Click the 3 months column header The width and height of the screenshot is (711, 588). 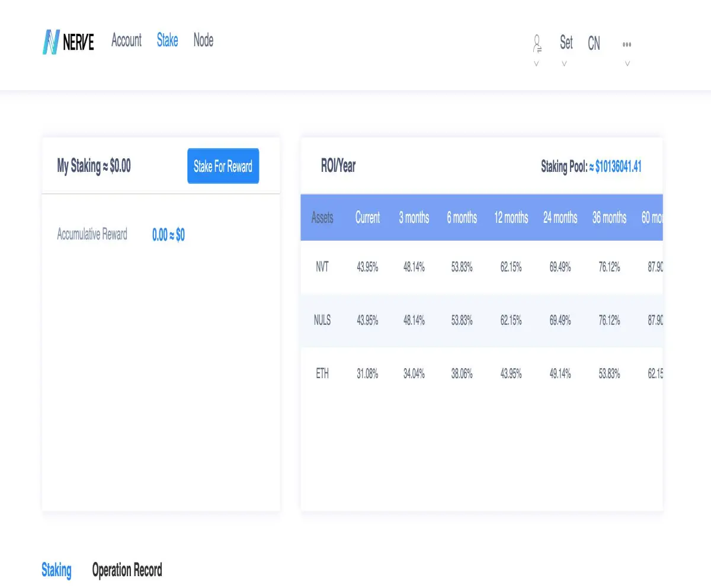pos(414,218)
